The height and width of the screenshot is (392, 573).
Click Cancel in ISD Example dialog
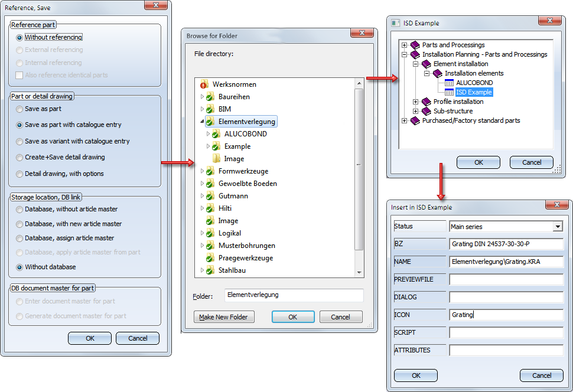point(531,162)
